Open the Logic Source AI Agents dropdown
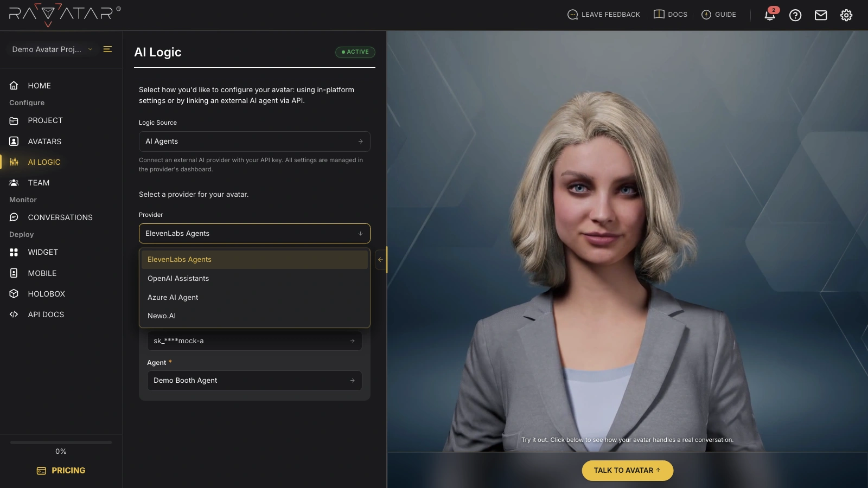Image resolution: width=868 pixels, height=488 pixels. coord(254,142)
